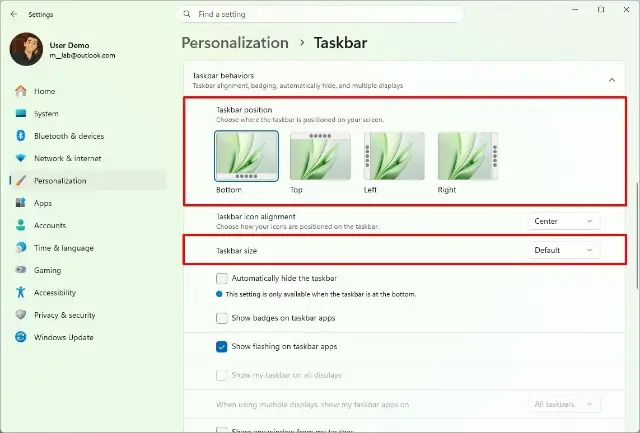Image resolution: width=640 pixels, height=433 pixels.
Task: Click the Windows Update sync icon
Action: click(x=20, y=337)
